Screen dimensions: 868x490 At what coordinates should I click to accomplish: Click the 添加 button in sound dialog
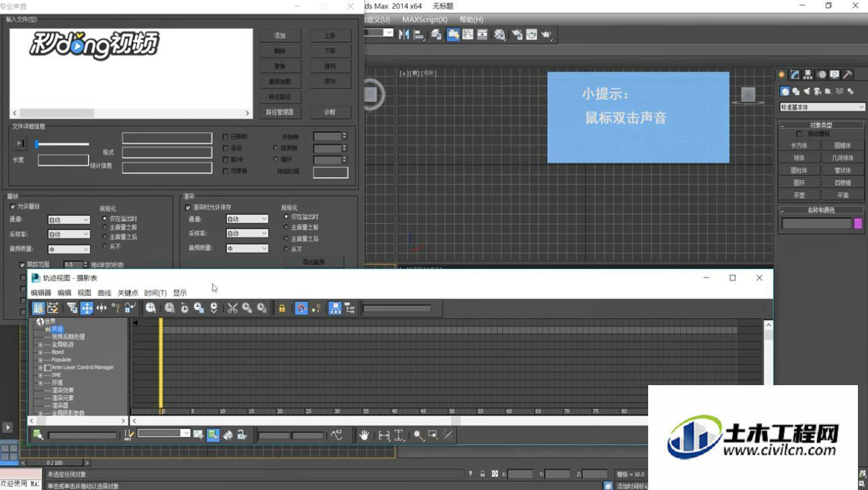[x=280, y=36]
